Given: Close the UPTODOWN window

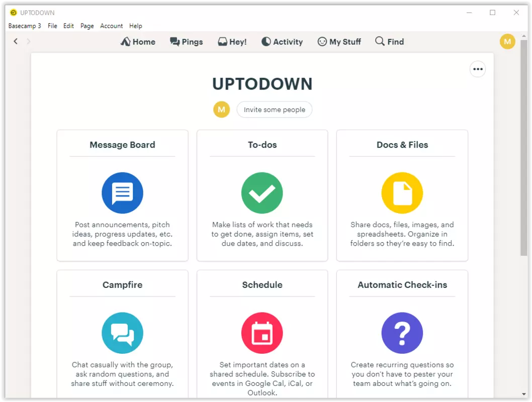Looking at the screenshot, I should pyautogui.click(x=516, y=13).
